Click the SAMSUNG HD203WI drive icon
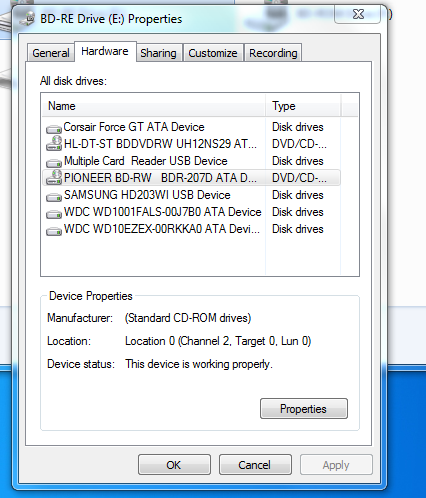This screenshot has height=498, width=426. point(54,196)
